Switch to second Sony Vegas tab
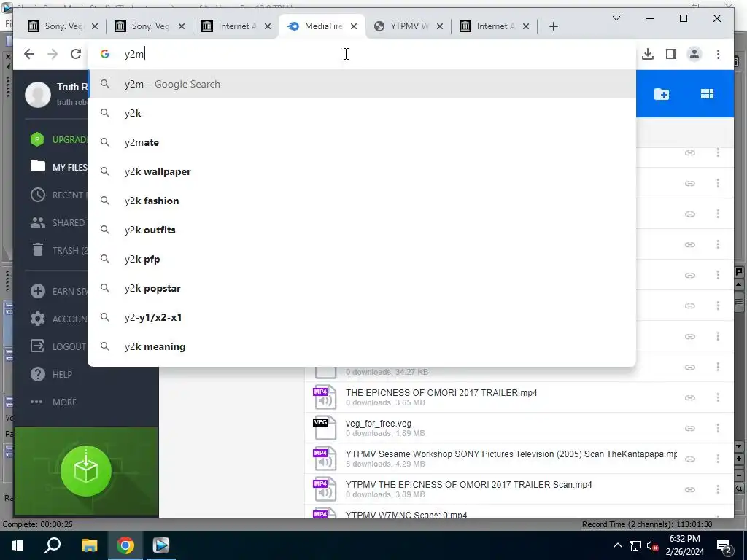This screenshot has height=560, width=747. tap(150, 26)
